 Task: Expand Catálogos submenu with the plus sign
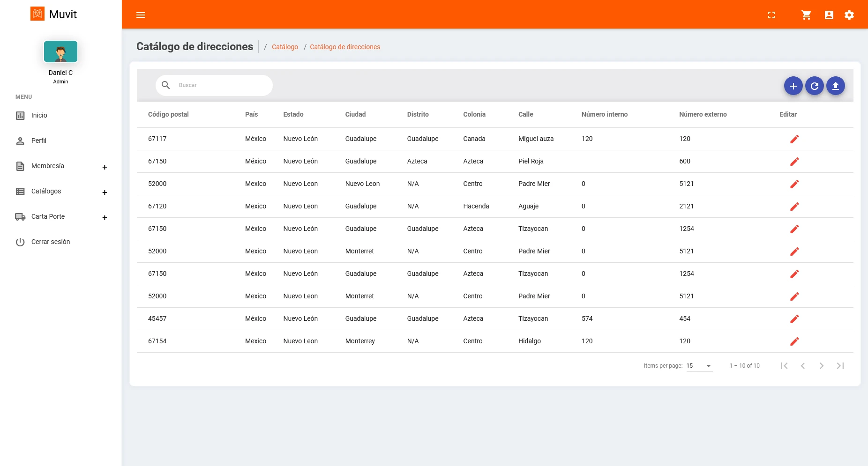105,192
